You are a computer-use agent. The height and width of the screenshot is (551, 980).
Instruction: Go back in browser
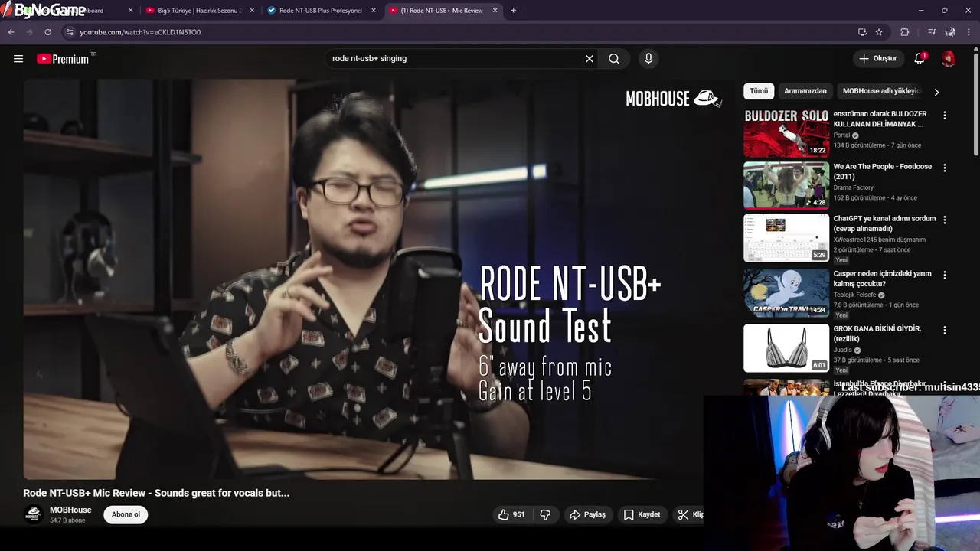[x=11, y=32]
